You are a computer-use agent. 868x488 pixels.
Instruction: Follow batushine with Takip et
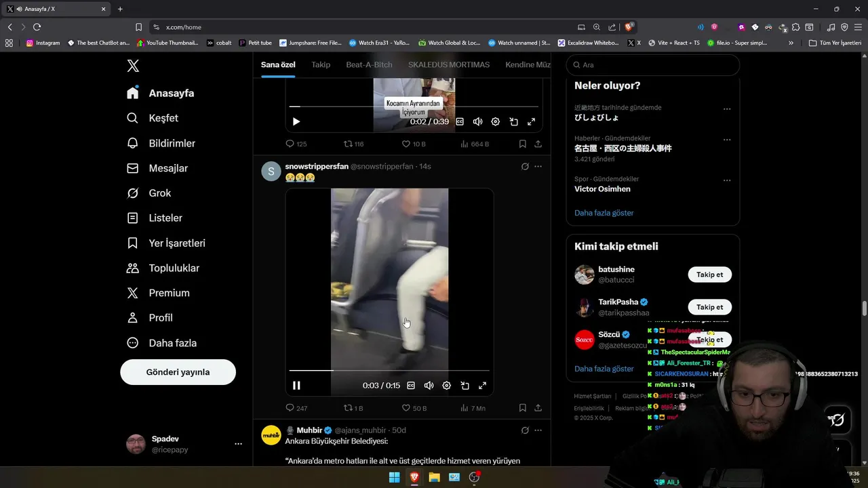pos(710,274)
